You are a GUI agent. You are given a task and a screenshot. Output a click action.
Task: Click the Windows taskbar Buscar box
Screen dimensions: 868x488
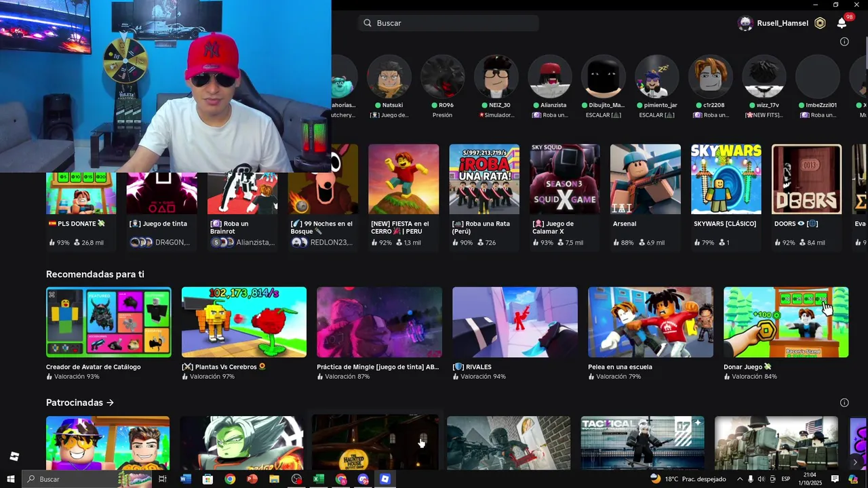87,479
